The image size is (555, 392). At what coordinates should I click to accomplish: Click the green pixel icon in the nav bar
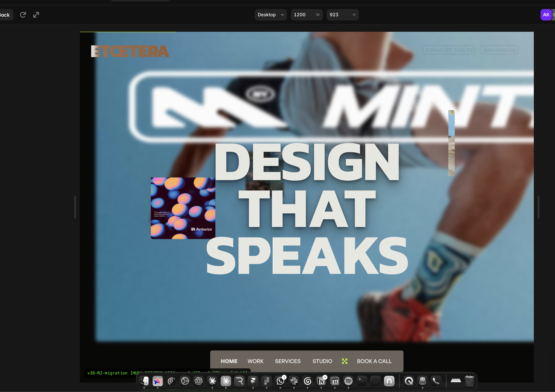pyautogui.click(x=345, y=361)
